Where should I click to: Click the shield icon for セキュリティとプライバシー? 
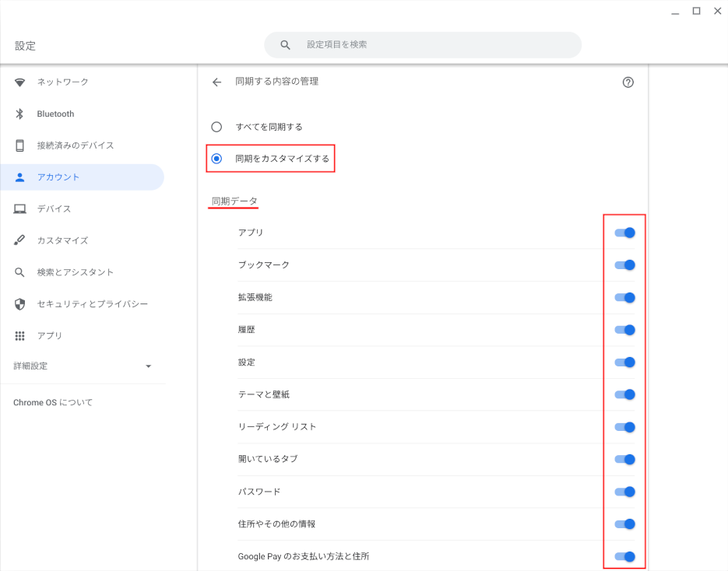click(x=20, y=304)
